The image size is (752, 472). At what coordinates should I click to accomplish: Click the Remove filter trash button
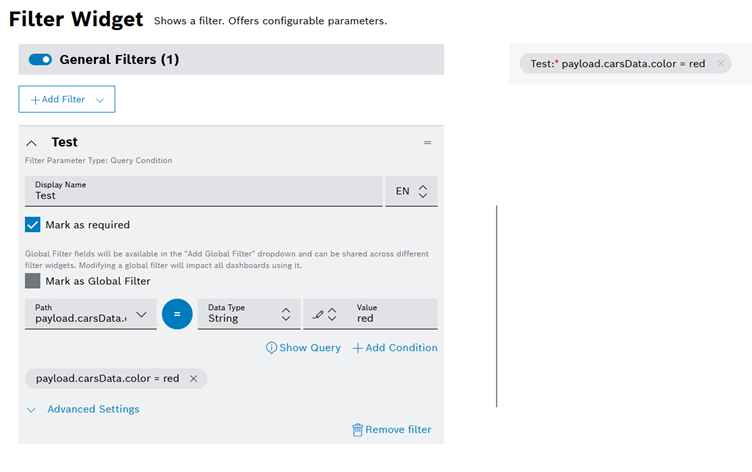coord(391,429)
